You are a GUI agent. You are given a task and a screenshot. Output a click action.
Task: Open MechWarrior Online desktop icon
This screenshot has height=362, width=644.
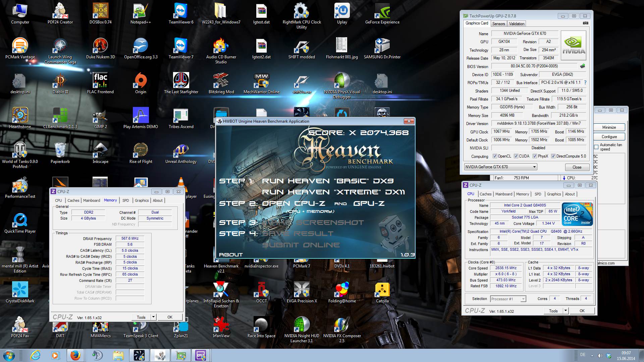point(261,83)
